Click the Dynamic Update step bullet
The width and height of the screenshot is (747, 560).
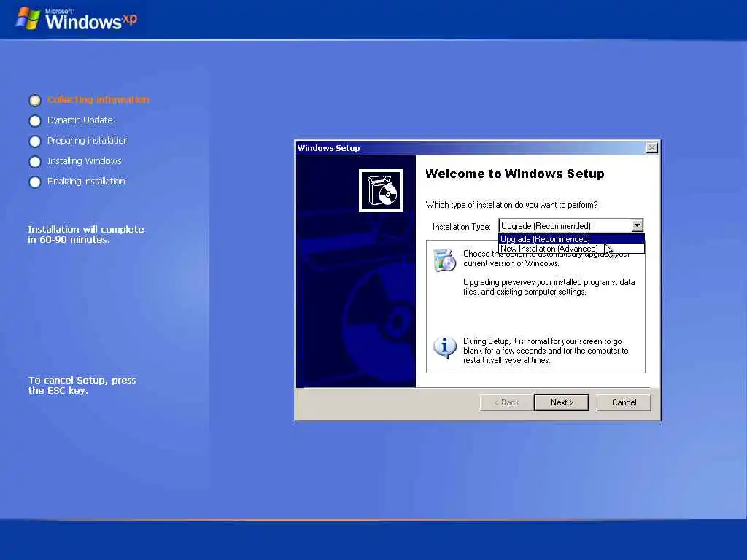(x=35, y=121)
